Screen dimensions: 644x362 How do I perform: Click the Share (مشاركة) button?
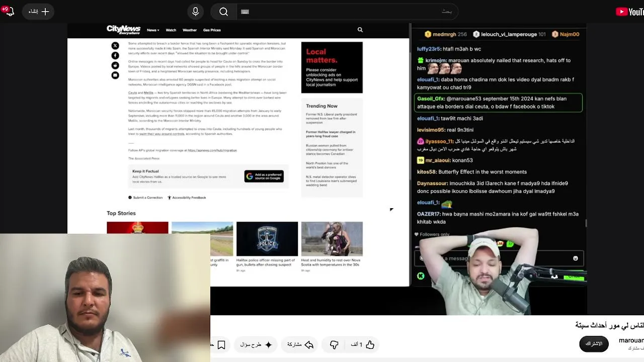(300, 344)
